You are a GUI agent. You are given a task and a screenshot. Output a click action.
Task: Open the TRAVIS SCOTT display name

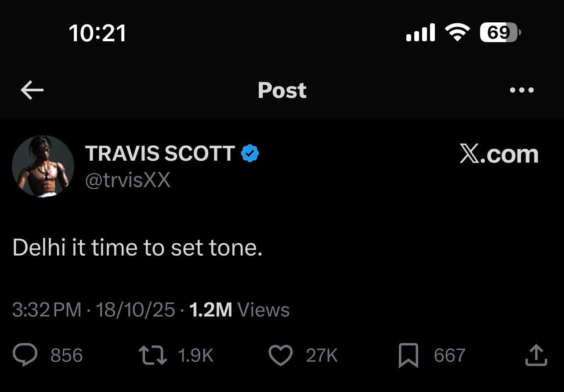[x=160, y=154]
